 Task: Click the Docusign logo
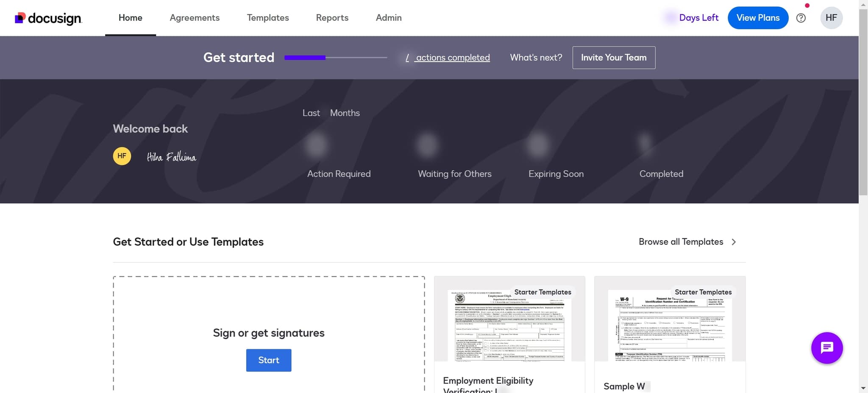tap(48, 18)
